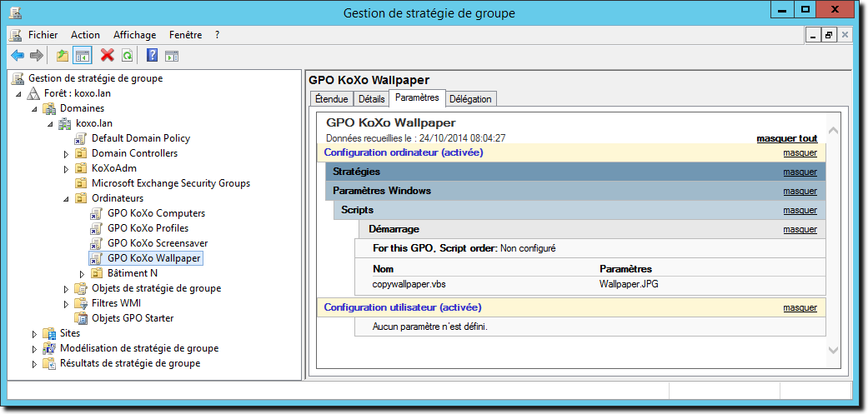868x414 pixels.
Task: Click the folder Up one level icon
Action: (63, 55)
